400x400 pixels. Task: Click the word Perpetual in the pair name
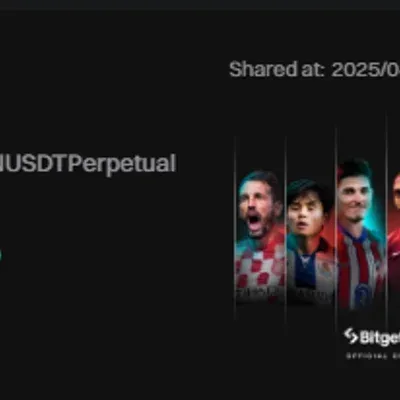click(x=123, y=165)
